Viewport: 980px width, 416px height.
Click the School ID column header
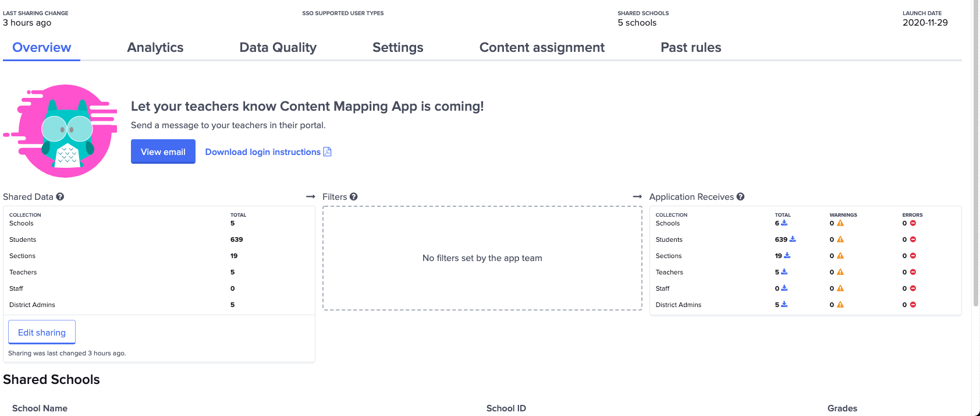506,408
